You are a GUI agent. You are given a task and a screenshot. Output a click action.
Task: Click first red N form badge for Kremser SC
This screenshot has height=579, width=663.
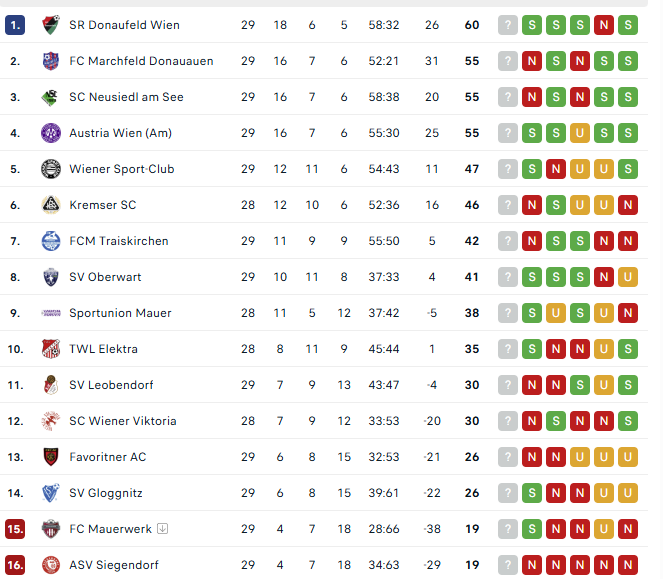532,205
